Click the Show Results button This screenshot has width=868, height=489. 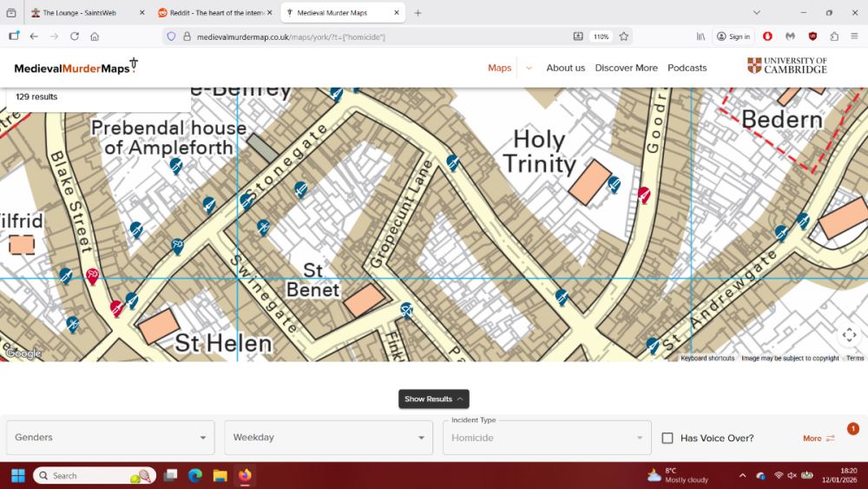pos(433,399)
